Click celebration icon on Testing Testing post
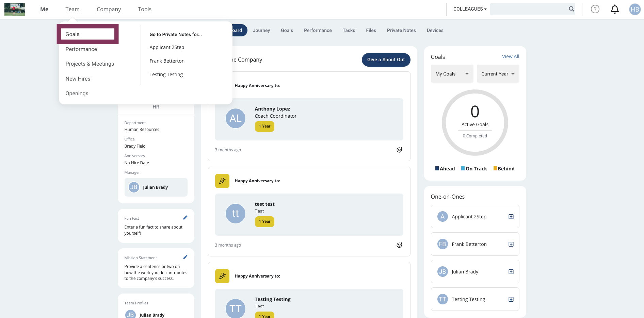The image size is (644, 318). 222,276
